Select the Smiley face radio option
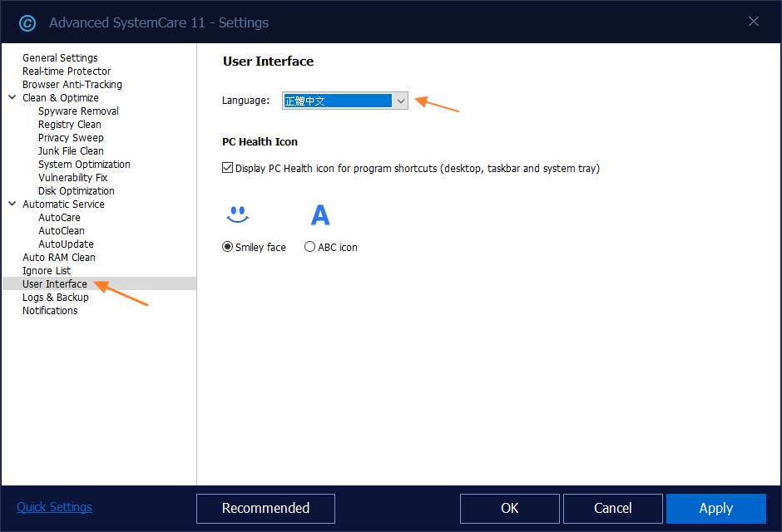Screen dimensions: 782x532 [228, 247]
